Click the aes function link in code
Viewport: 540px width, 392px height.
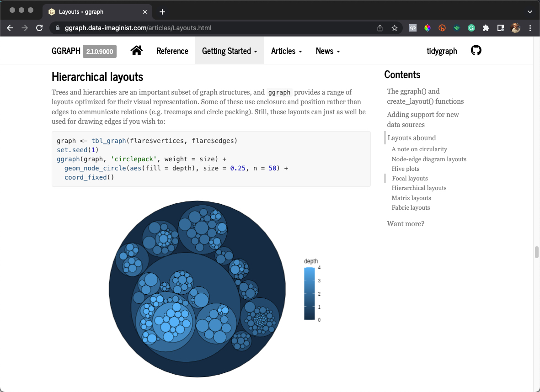pyautogui.click(x=136, y=168)
